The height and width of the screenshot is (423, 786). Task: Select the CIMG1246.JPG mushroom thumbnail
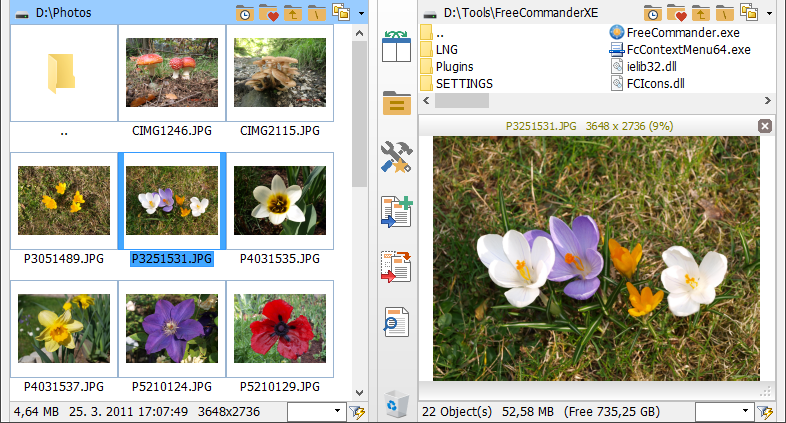click(x=172, y=73)
